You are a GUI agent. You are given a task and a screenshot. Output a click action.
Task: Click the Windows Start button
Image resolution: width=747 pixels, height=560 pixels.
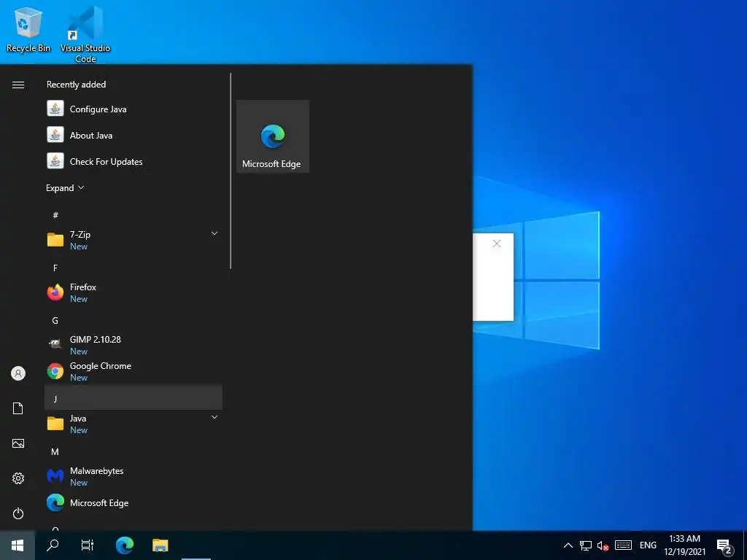pos(18,545)
